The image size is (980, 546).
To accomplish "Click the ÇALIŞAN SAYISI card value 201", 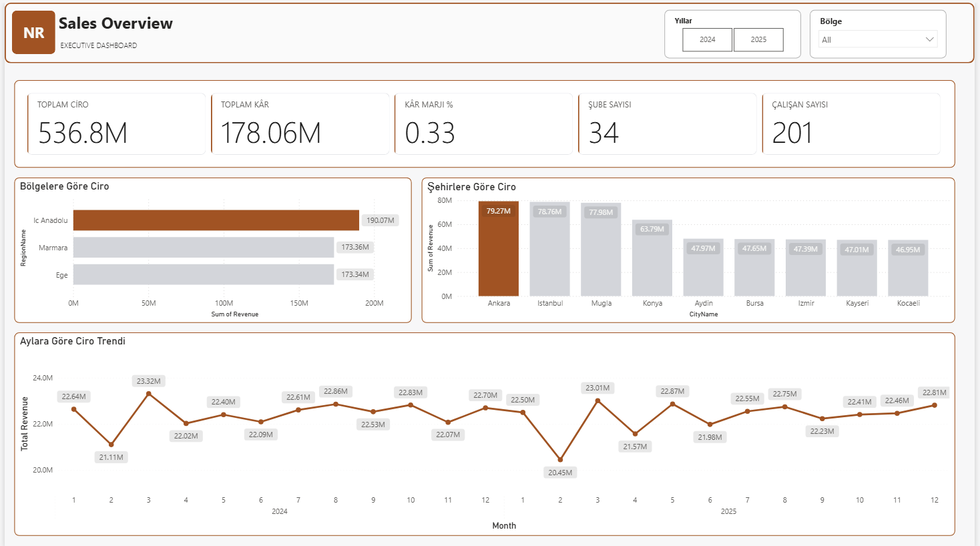I will click(792, 133).
